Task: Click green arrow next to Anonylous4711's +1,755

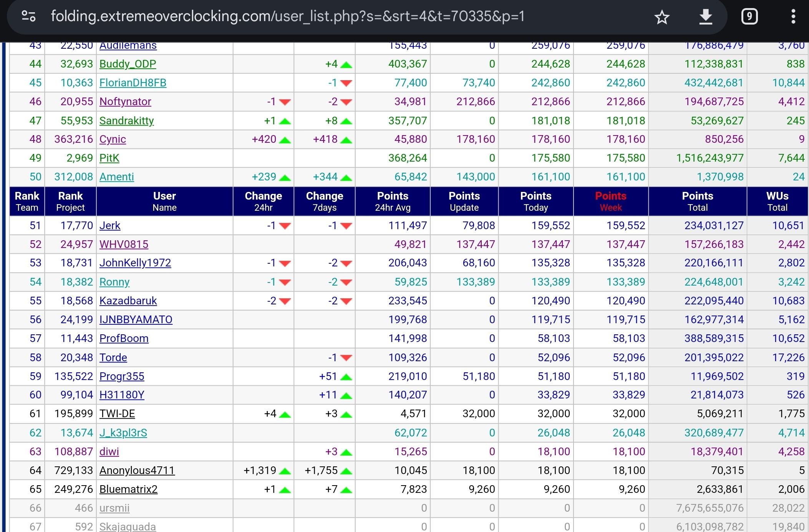Action: tap(346, 471)
